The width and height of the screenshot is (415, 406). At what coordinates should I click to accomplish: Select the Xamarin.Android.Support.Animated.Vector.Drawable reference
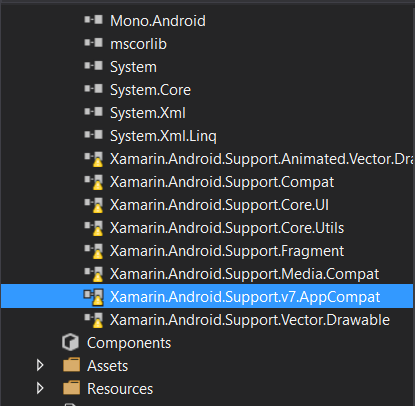(262, 159)
